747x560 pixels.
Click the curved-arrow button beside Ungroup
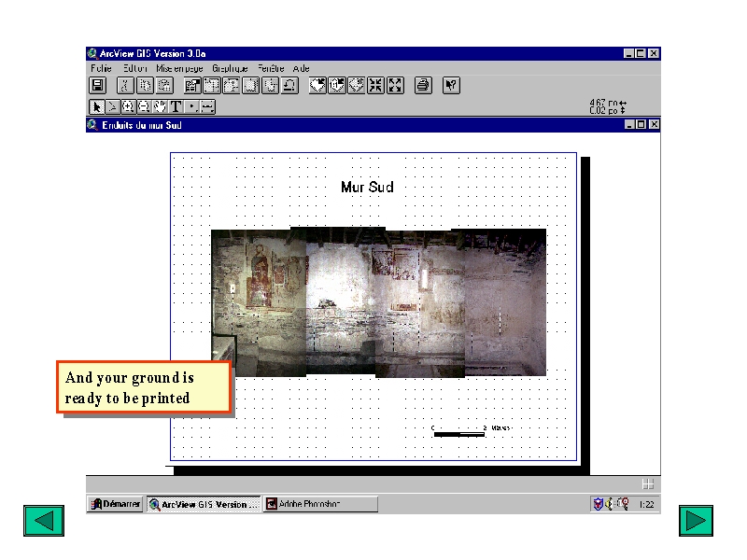coord(289,86)
